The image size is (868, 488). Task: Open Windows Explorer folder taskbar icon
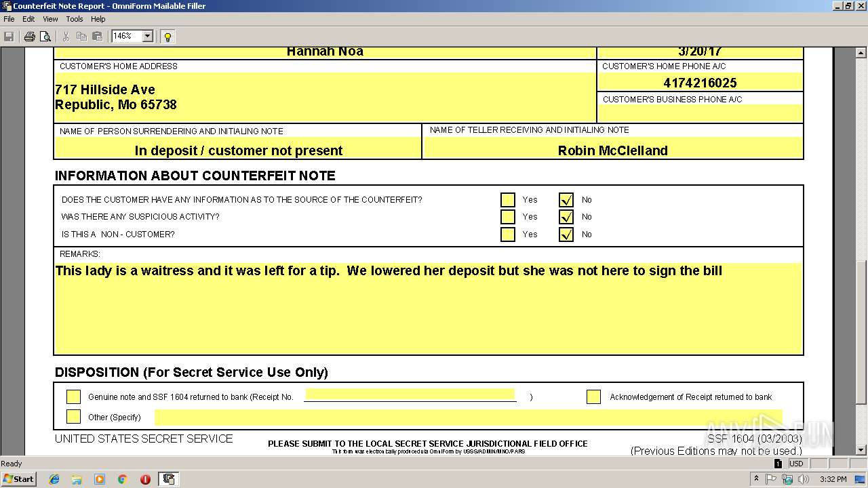(77, 479)
